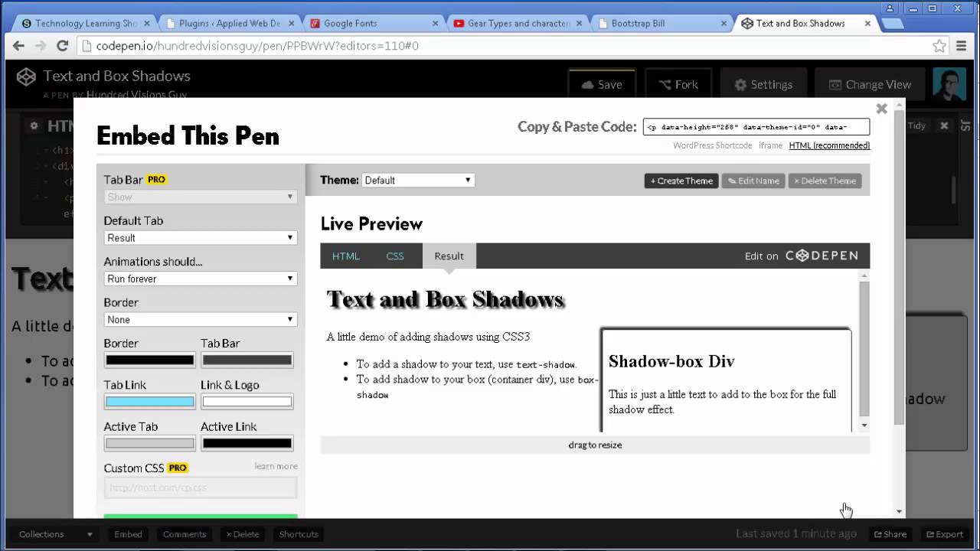
Task: Close the Embed This Pen modal
Action: coord(881,109)
